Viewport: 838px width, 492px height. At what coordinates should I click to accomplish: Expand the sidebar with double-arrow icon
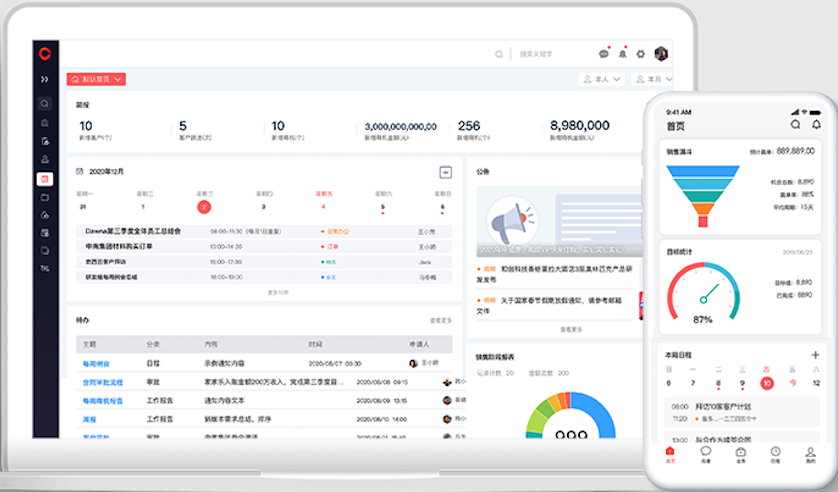click(45, 79)
